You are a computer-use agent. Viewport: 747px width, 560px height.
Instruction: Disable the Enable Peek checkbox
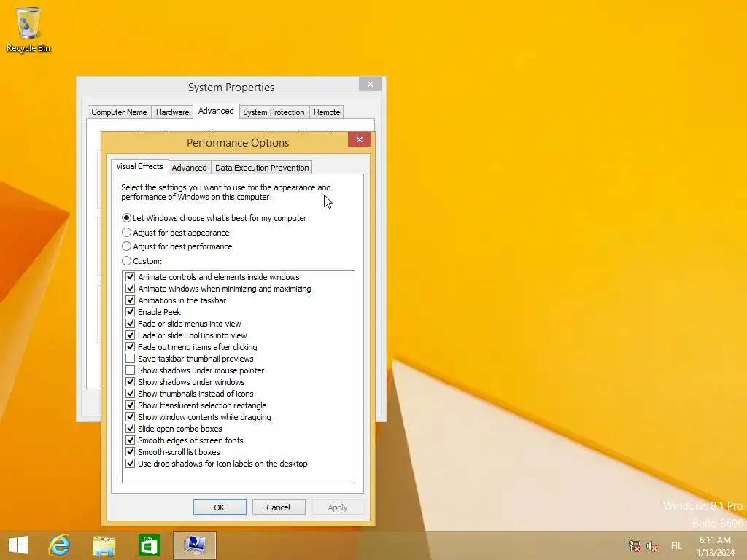point(130,312)
